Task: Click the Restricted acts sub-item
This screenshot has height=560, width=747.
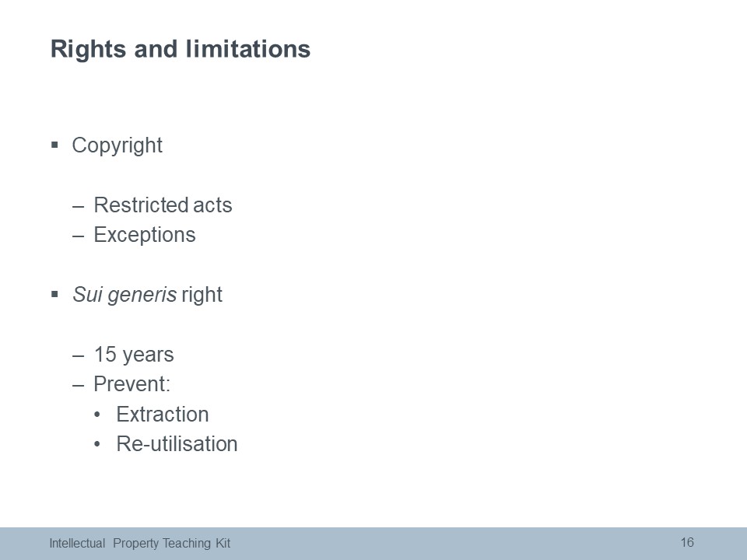Action: [x=163, y=205]
